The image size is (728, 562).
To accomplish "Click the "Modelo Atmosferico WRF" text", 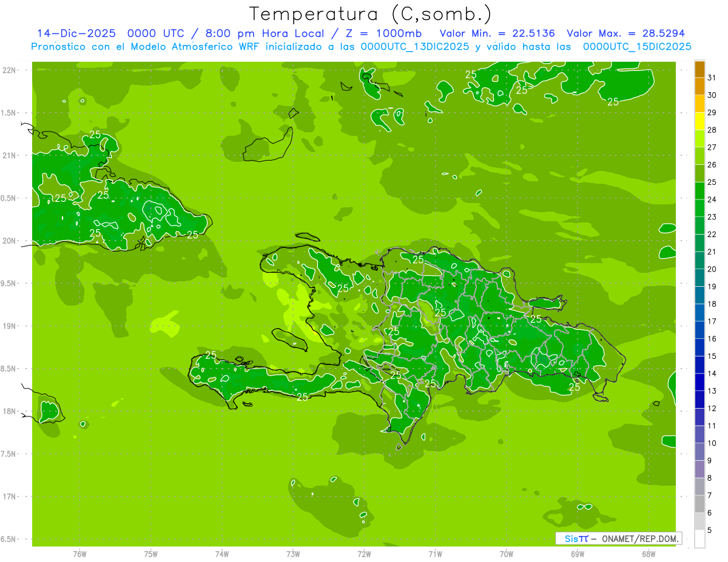I will tap(195, 47).
